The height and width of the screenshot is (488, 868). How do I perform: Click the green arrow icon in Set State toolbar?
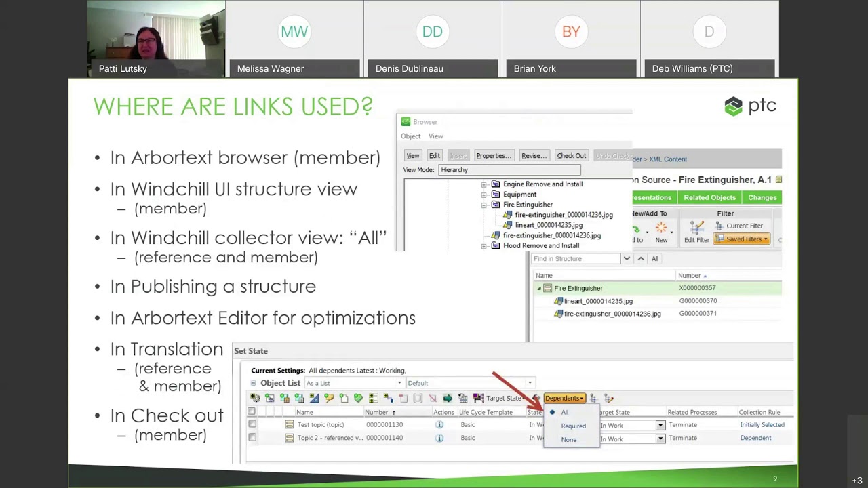448,399
